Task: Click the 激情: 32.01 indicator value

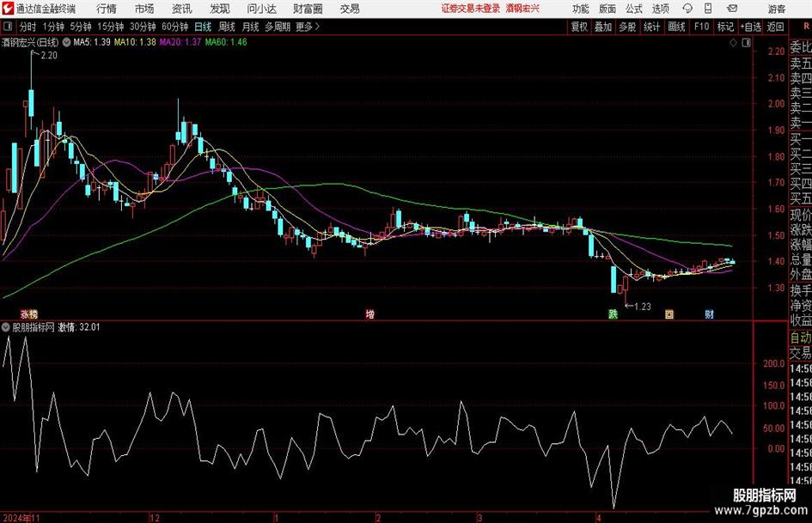Action: click(79, 327)
